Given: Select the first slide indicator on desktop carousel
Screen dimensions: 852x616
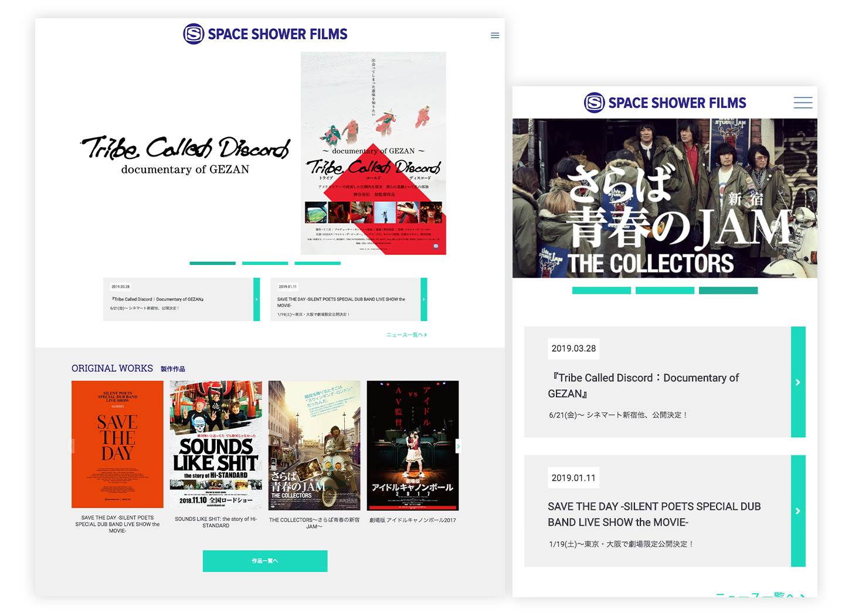Looking at the screenshot, I should (212, 263).
